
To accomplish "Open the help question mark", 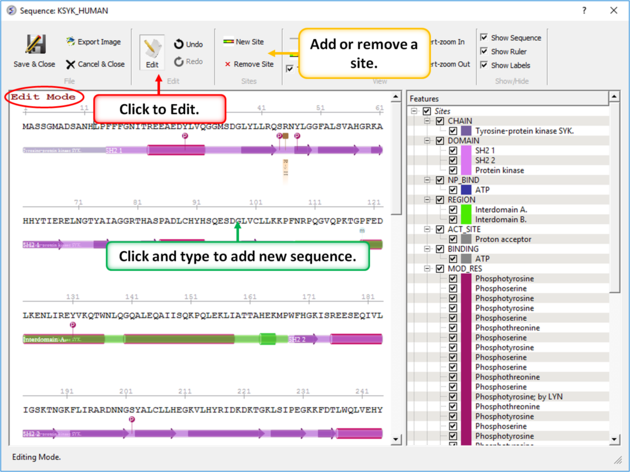I will point(584,10).
